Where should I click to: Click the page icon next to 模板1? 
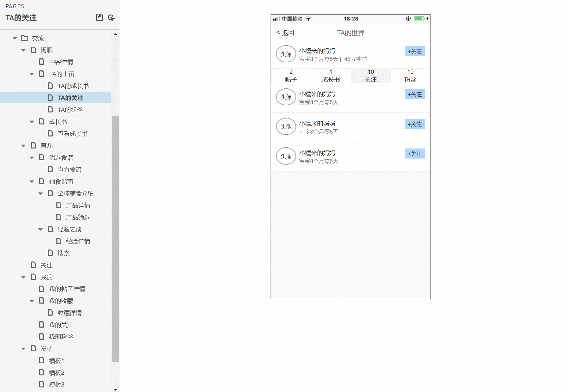(42, 360)
